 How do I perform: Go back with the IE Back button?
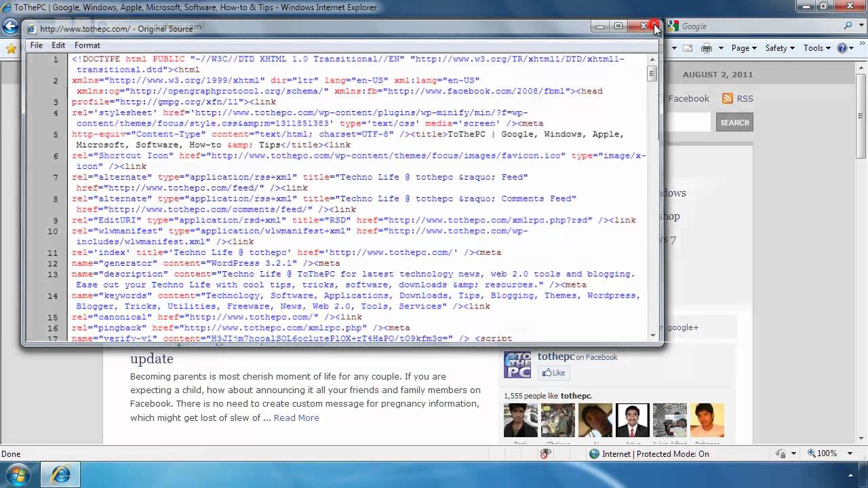point(9,26)
